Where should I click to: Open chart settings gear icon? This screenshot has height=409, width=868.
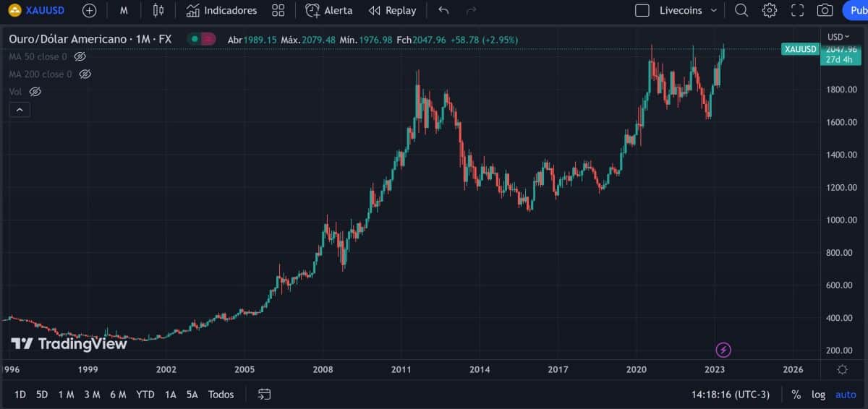(x=770, y=10)
